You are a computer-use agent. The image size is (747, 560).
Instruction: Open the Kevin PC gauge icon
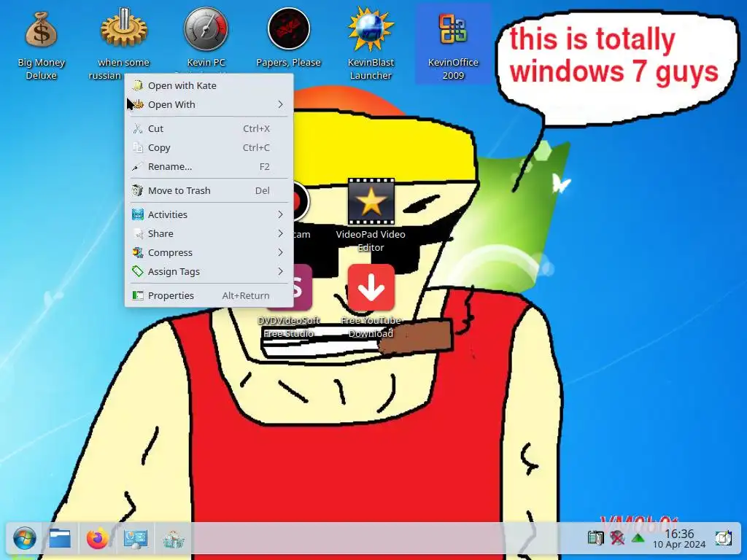coord(206,29)
